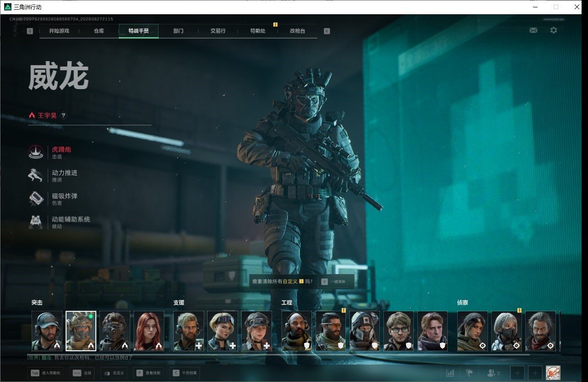Select the last 工程 operator with brown hair
Screen dimensions: 588x382
[432, 331]
